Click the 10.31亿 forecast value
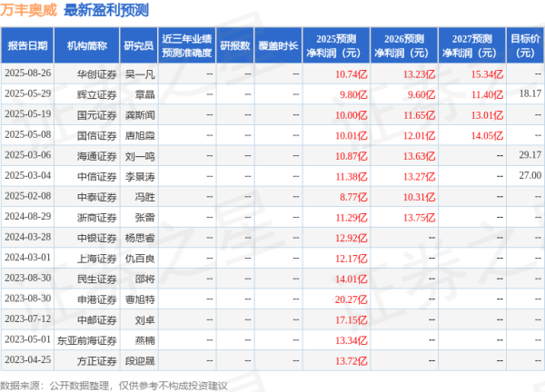The width and height of the screenshot is (545, 392). click(419, 197)
